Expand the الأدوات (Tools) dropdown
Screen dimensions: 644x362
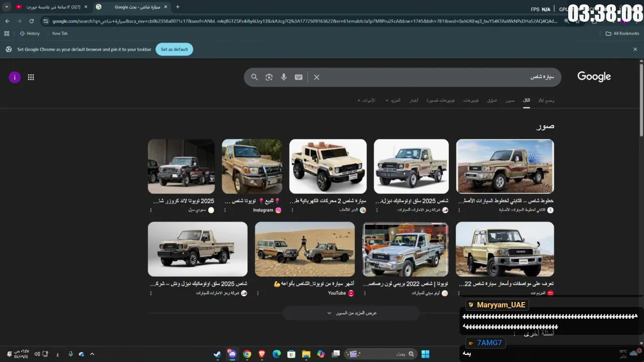366,101
